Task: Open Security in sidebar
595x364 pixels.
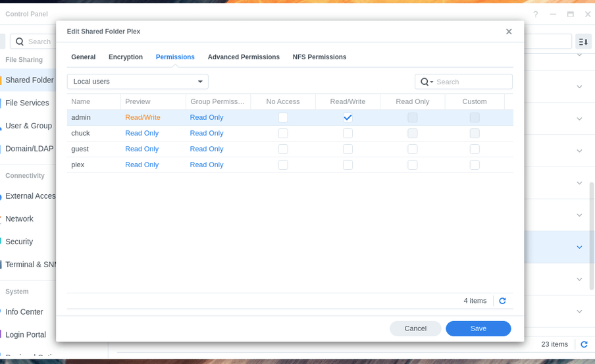Action: click(x=19, y=242)
